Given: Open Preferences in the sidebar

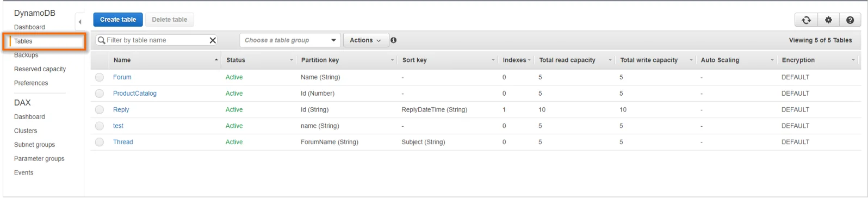Looking at the screenshot, I should [x=31, y=83].
